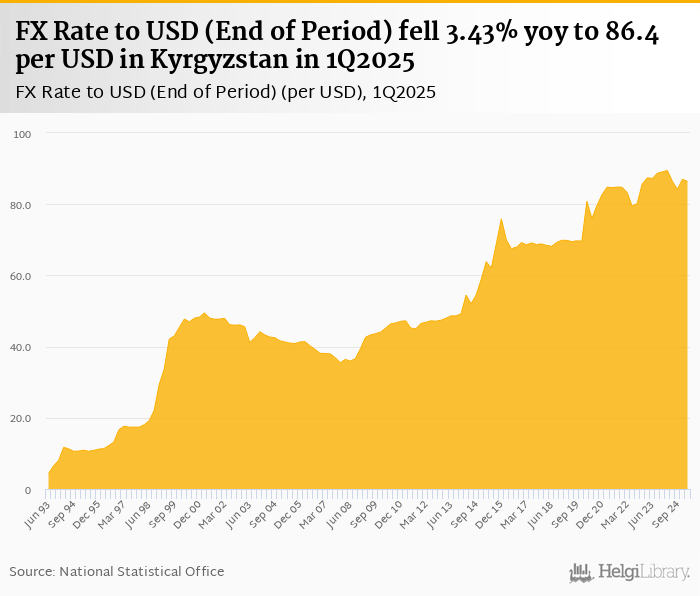Select the Jun 93 x-axis label
Screen dimensions: 700x596
pyautogui.click(x=37, y=513)
